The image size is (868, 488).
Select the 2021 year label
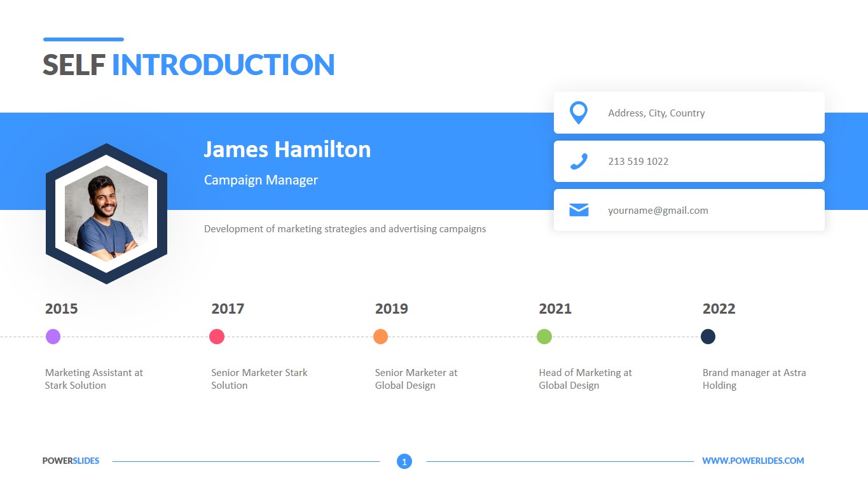pos(555,309)
